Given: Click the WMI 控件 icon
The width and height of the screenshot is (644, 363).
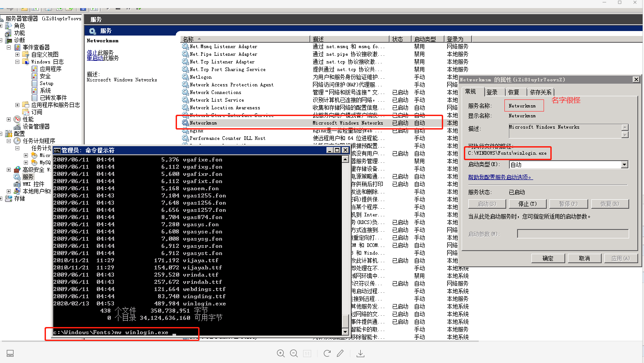Looking at the screenshot, I should pyautogui.click(x=18, y=184).
